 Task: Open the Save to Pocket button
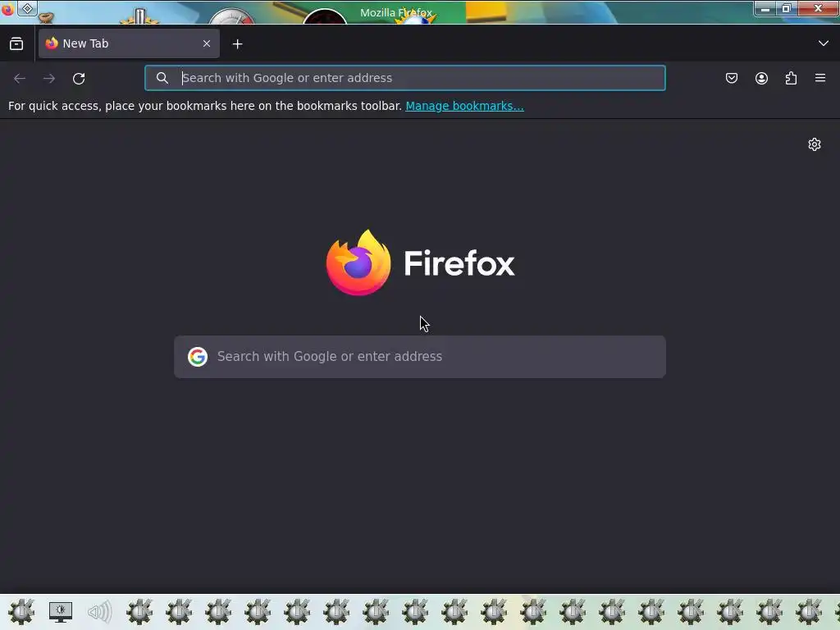pyautogui.click(x=731, y=78)
